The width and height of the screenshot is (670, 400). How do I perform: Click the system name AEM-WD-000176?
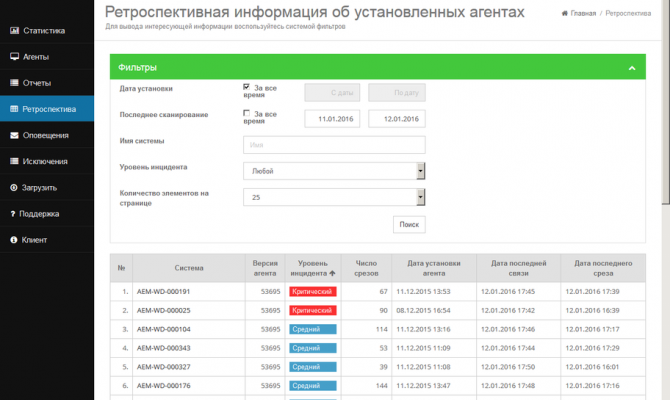[163, 385]
